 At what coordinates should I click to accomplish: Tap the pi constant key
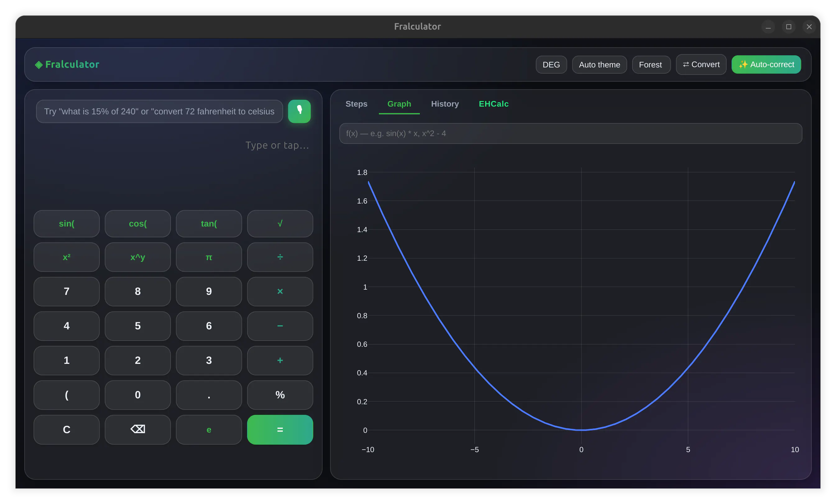[209, 257]
